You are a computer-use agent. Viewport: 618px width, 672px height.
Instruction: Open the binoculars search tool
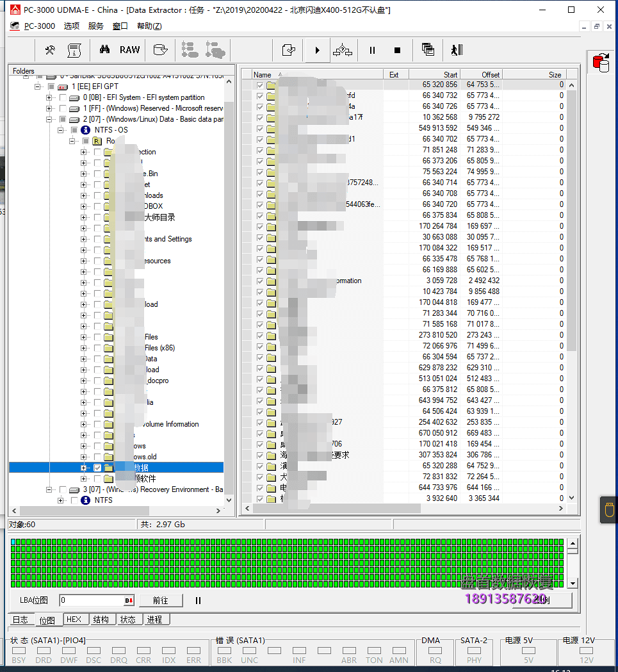(104, 50)
